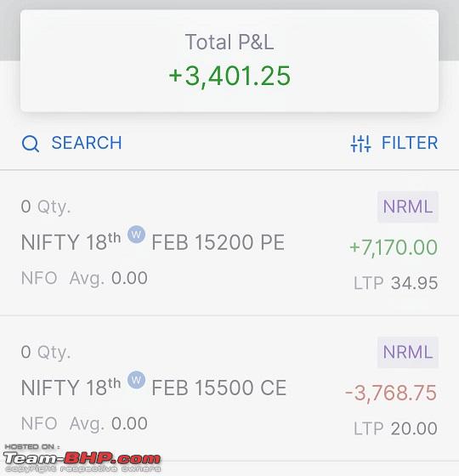Open NIFTY 18th FEB 15500 CE position
459x476 pixels.
pos(229,388)
